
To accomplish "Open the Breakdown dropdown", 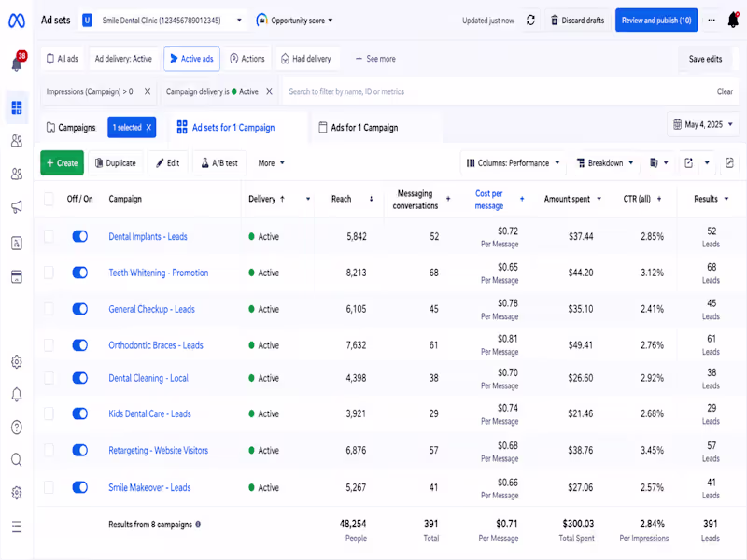I will 605,162.
